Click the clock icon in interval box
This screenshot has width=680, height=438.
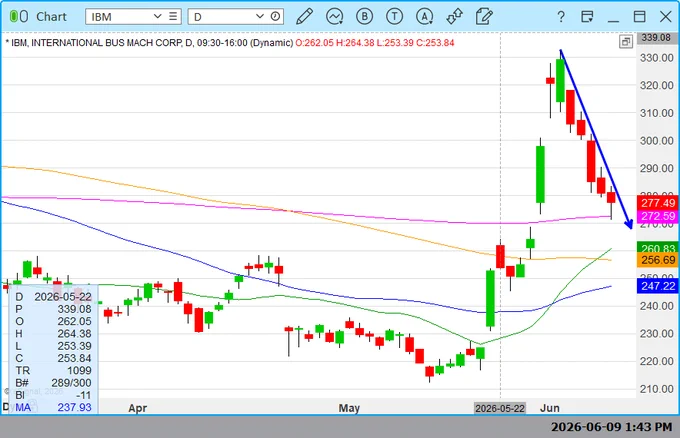pyautogui.click(x=275, y=16)
